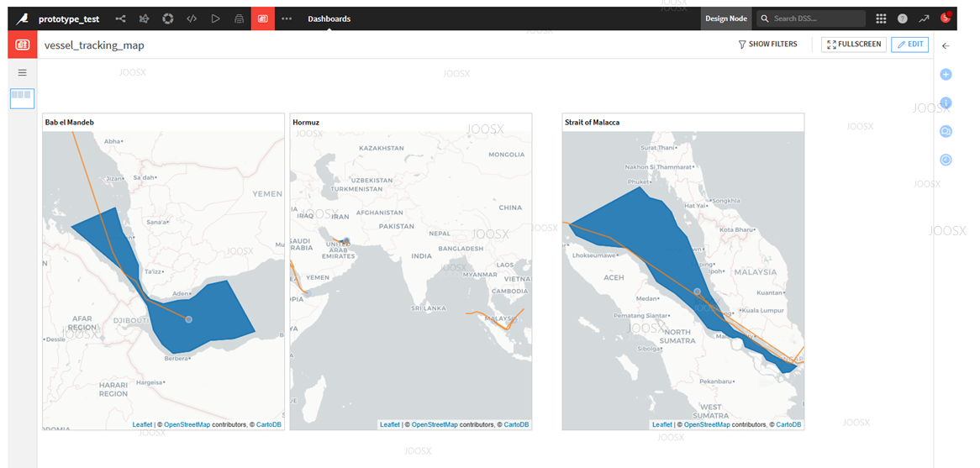Click the Strait of Malacca tile title

pyautogui.click(x=591, y=123)
